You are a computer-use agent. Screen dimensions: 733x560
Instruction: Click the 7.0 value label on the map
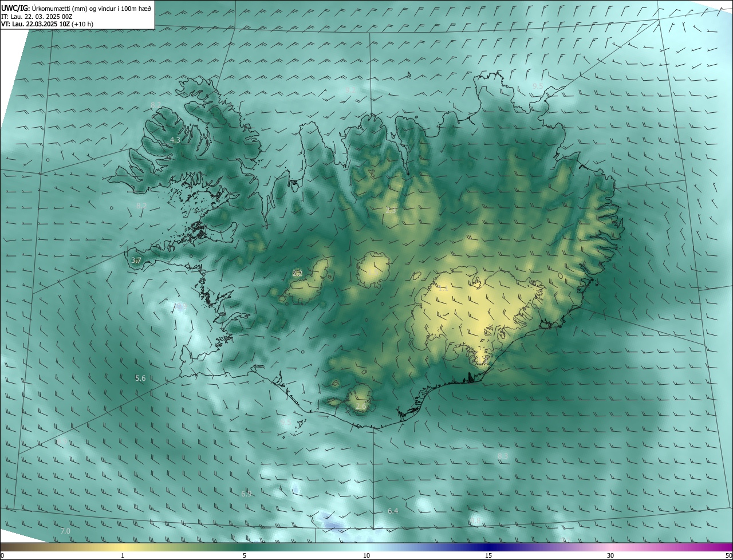[x=65, y=531]
